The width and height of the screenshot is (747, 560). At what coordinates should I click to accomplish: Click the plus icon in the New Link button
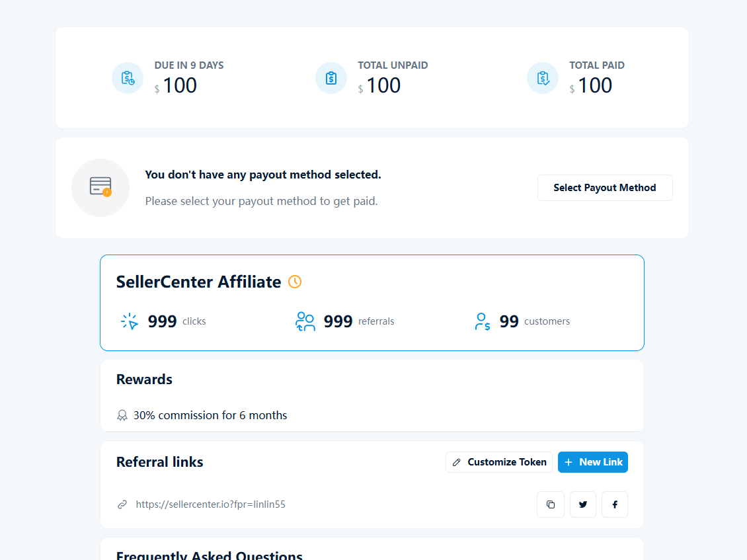click(x=570, y=461)
